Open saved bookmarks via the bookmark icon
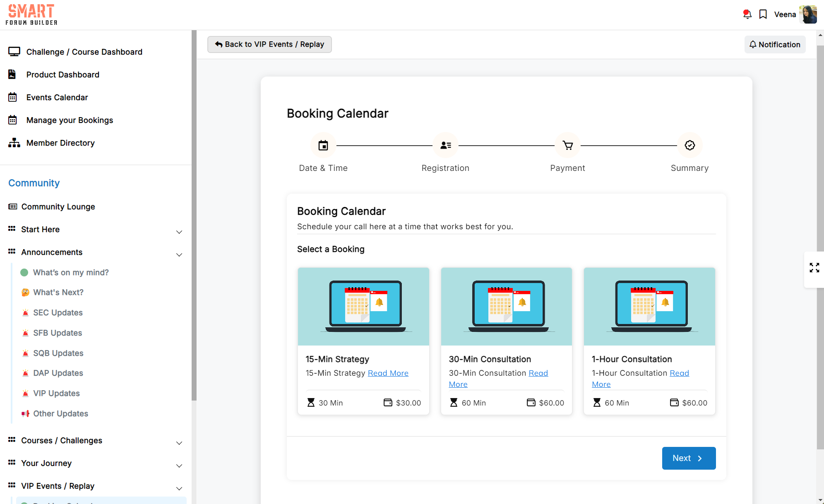 (764, 14)
